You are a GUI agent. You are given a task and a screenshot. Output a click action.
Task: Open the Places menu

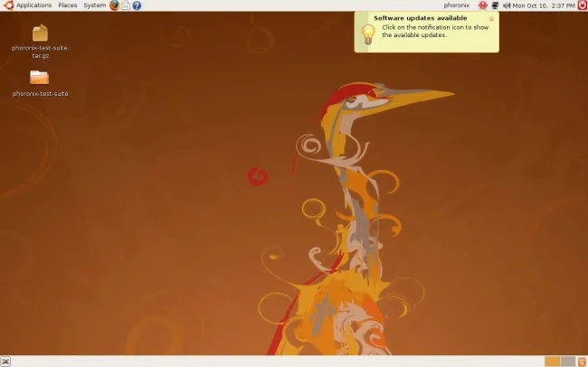click(68, 5)
